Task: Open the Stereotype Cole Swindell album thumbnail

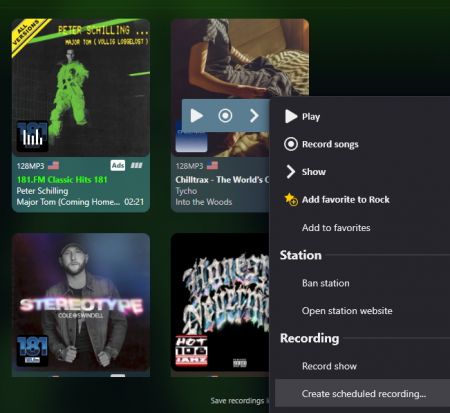Action: pyautogui.click(x=81, y=303)
